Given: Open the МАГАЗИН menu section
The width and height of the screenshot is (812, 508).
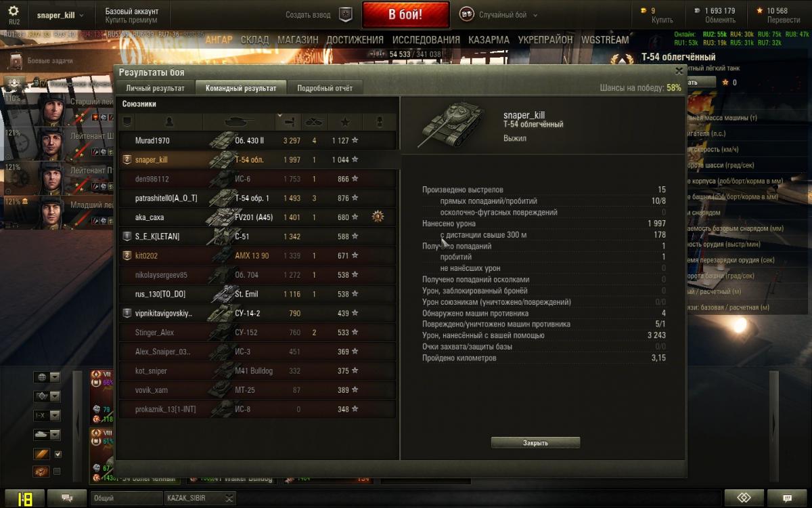Looking at the screenshot, I should 298,40.
